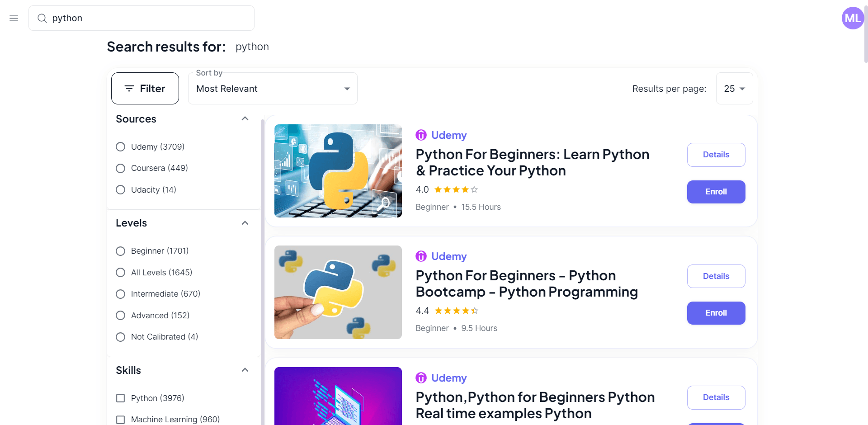Check the Machine Learning (960) skill checkbox
The height and width of the screenshot is (425, 868).
tap(120, 420)
